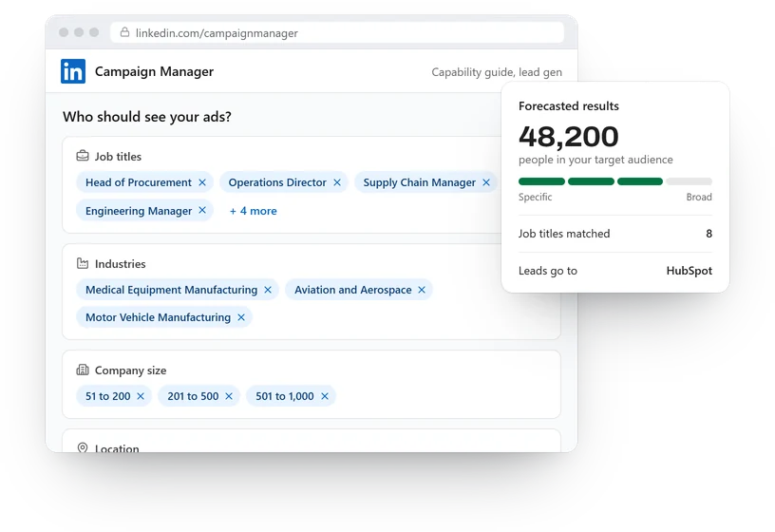Screen dimensions: 775x532
Task: Select the Motor Vehicle Manufacturing chip label
Action: click(x=159, y=317)
